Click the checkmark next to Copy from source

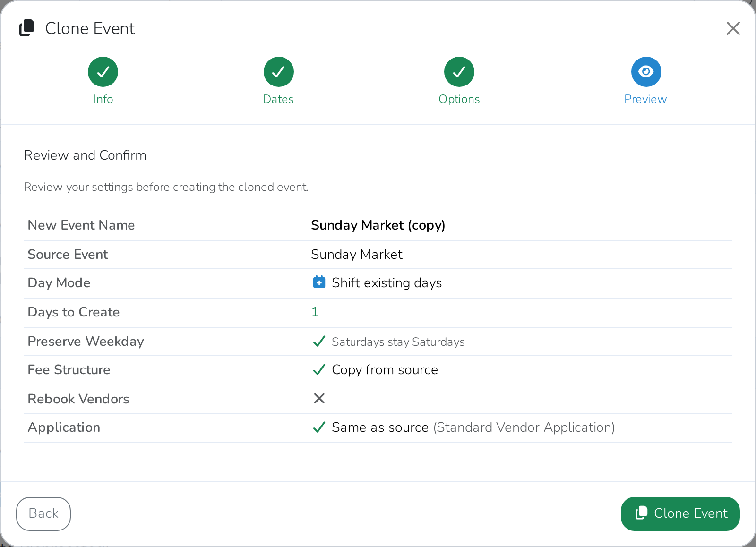pos(319,369)
